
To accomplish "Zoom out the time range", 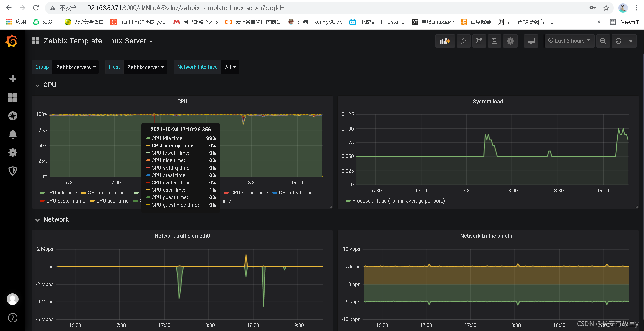I will 603,41.
